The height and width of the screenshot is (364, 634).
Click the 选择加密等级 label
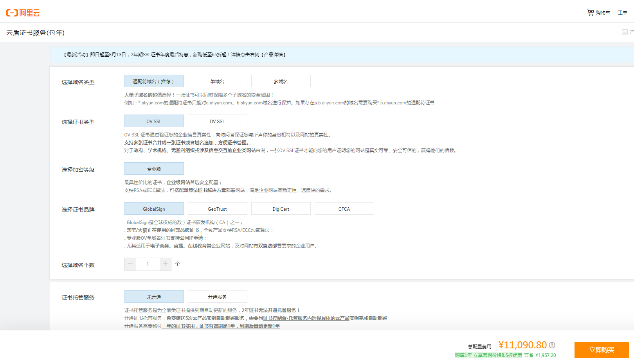pyautogui.click(x=78, y=170)
